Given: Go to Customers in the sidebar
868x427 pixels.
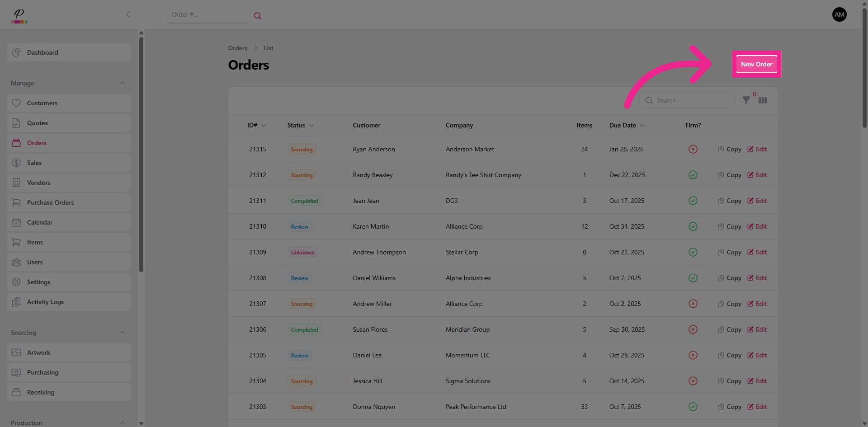Looking at the screenshot, I should point(42,103).
